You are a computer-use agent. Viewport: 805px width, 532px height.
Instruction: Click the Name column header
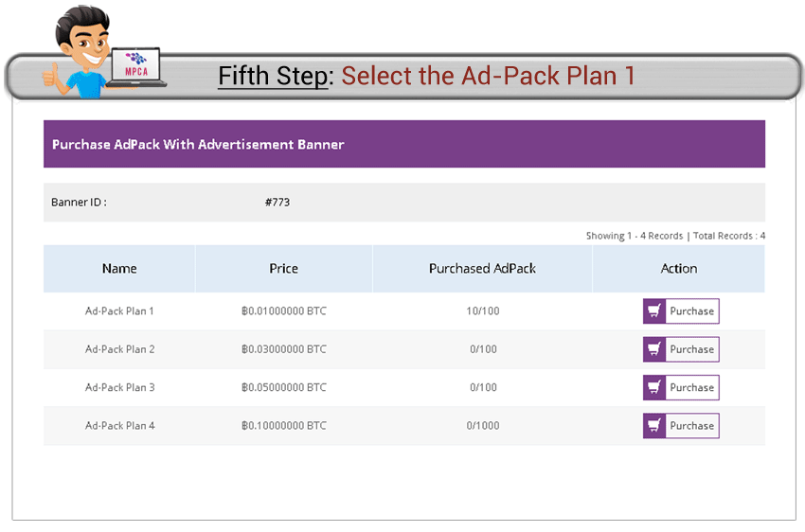coord(119,268)
